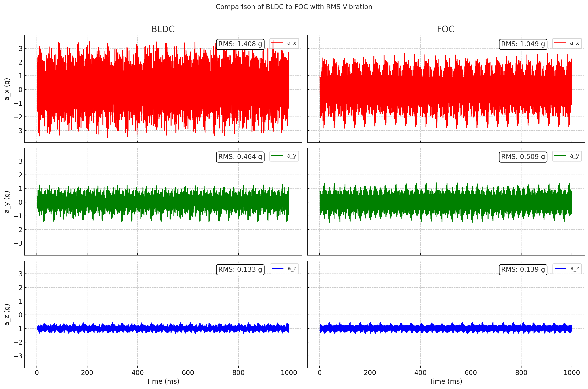Click the 400 x-tick under BLDC plots
Image resolution: width=588 pixels, height=389 pixels.
138,373
